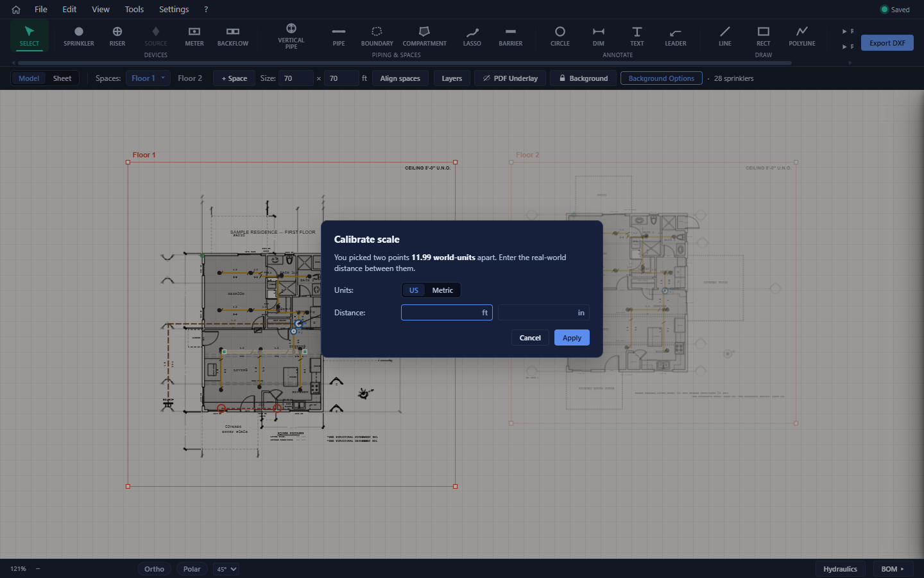Choose the Backflow device tool

point(233,36)
